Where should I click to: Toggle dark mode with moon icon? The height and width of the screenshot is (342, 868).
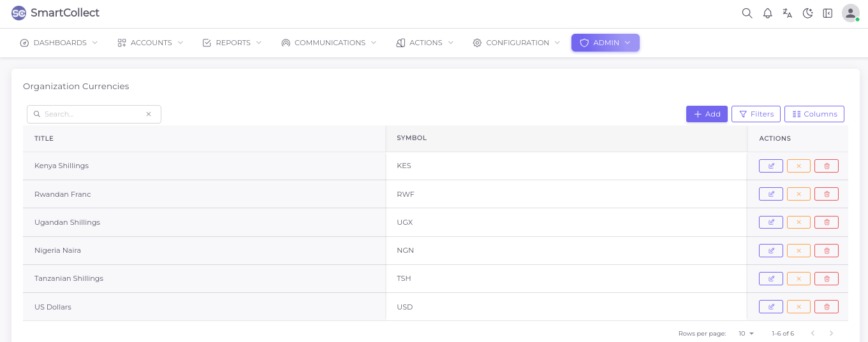click(x=807, y=13)
